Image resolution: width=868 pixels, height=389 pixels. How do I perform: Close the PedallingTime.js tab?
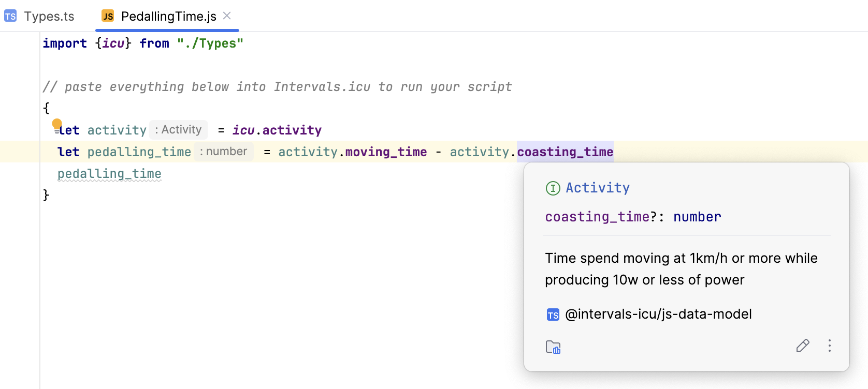click(227, 16)
